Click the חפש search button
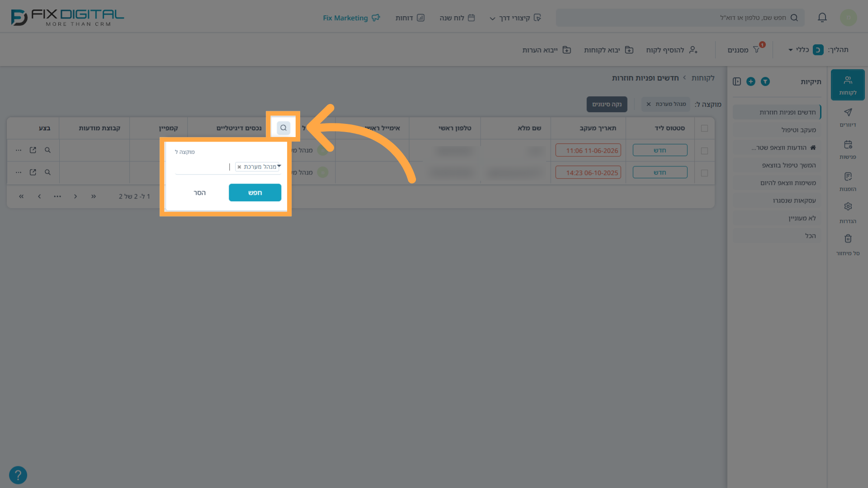 (x=255, y=193)
